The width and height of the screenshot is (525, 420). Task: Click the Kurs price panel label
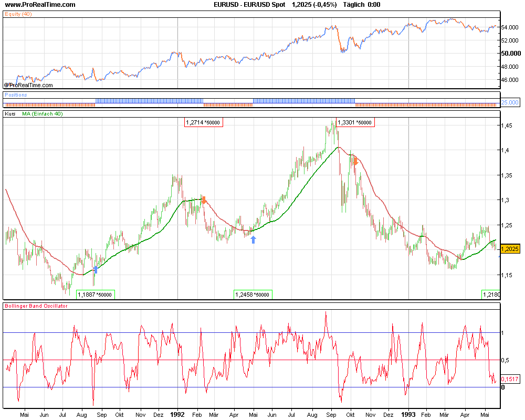(10, 113)
